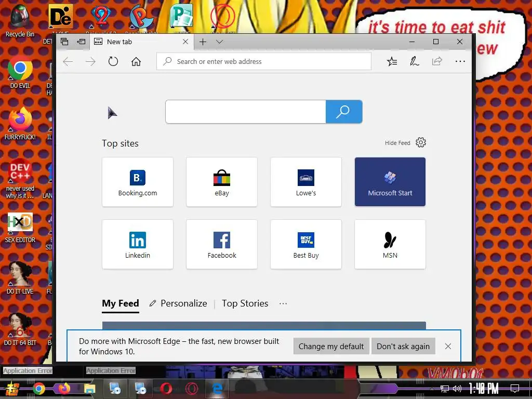
Task: Click the 1:40 PM taskbar clock
Action: tap(484, 389)
